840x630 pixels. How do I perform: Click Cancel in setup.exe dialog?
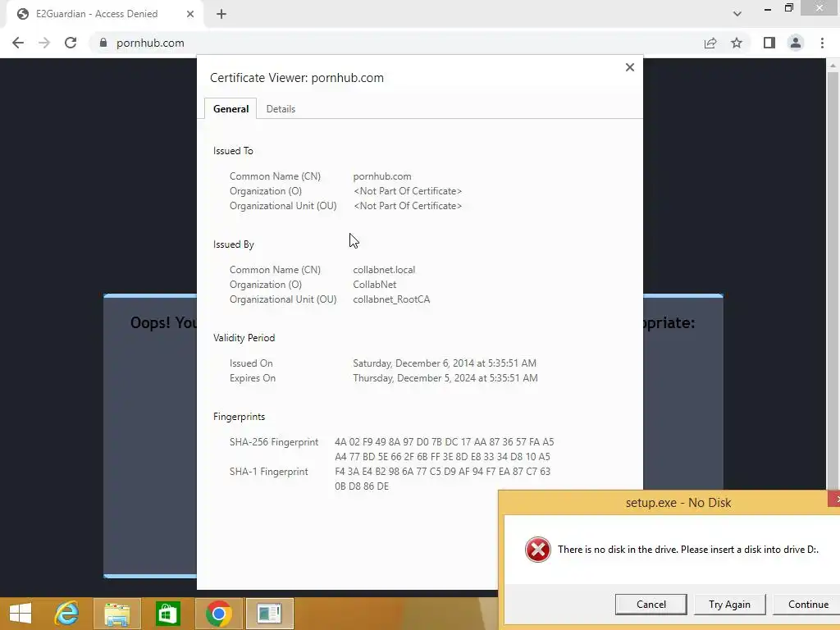pyautogui.click(x=651, y=605)
